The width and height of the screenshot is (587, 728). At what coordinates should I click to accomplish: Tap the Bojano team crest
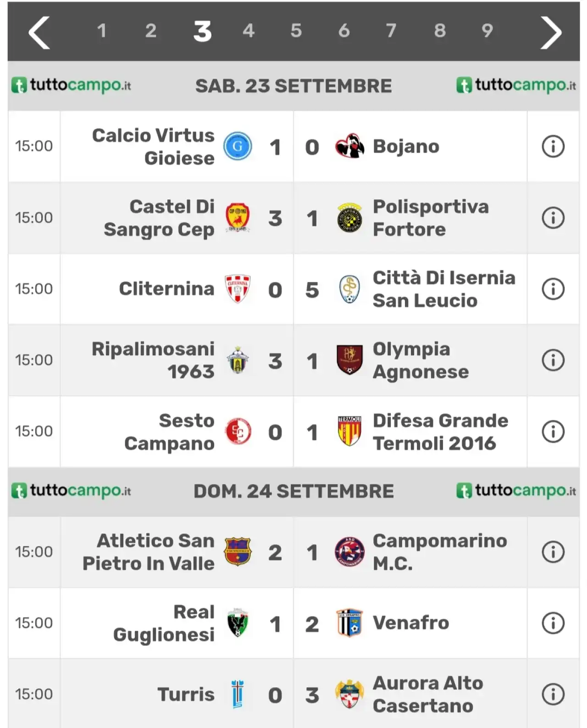click(x=349, y=147)
